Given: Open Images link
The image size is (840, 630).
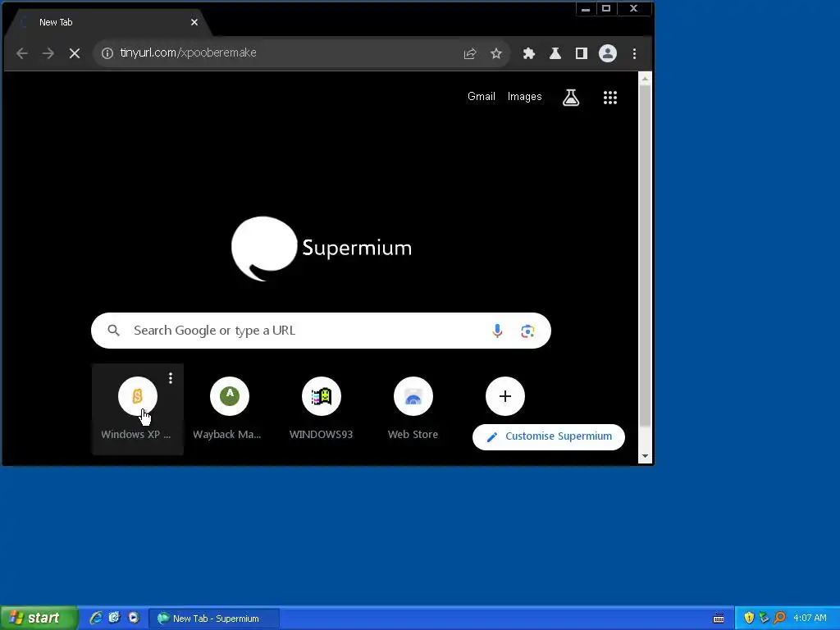Looking at the screenshot, I should (x=524, y=97).
